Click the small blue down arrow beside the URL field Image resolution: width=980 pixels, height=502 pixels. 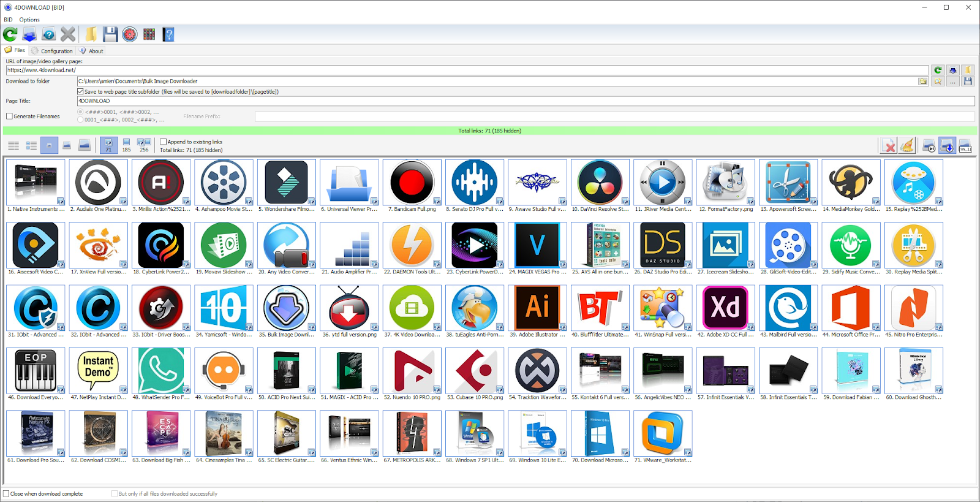[x=952, y=70]
